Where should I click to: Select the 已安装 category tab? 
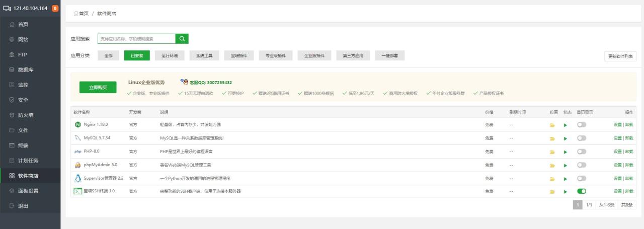tap(137, 56)
